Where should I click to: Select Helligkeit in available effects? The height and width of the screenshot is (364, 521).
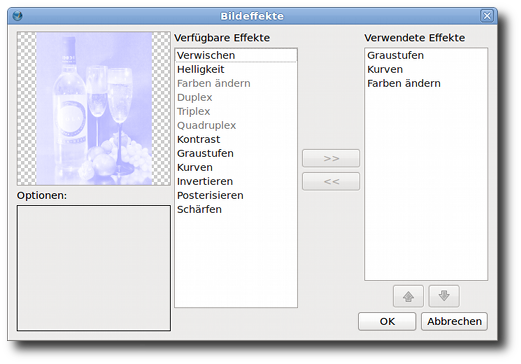coord(236,69)
